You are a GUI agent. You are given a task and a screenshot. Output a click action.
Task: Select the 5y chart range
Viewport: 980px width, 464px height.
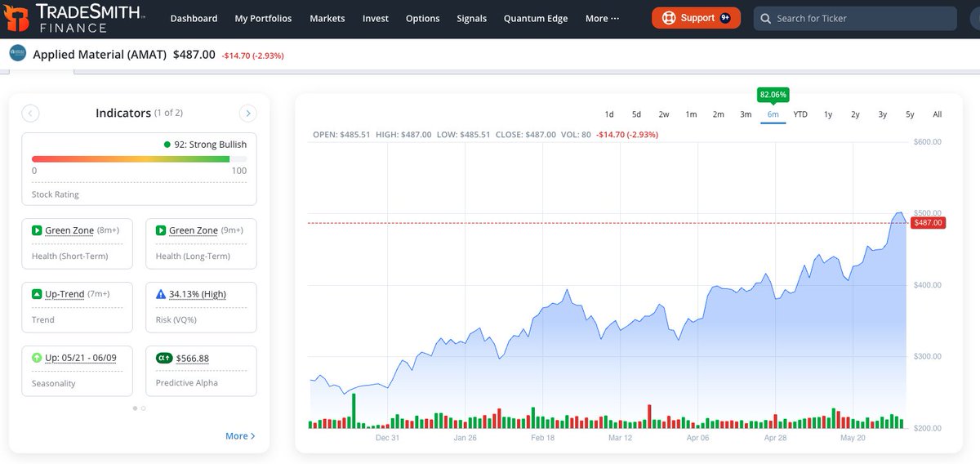click(x=910, y=114)
